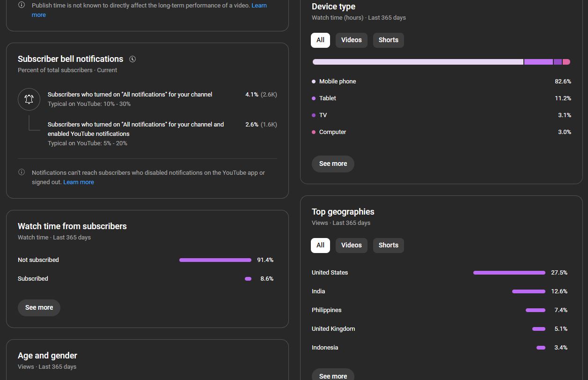Click the bell icon for All notifications subscribers
Image resolution: width=588 pixels, height=380 pixels.
pos(29,99)
